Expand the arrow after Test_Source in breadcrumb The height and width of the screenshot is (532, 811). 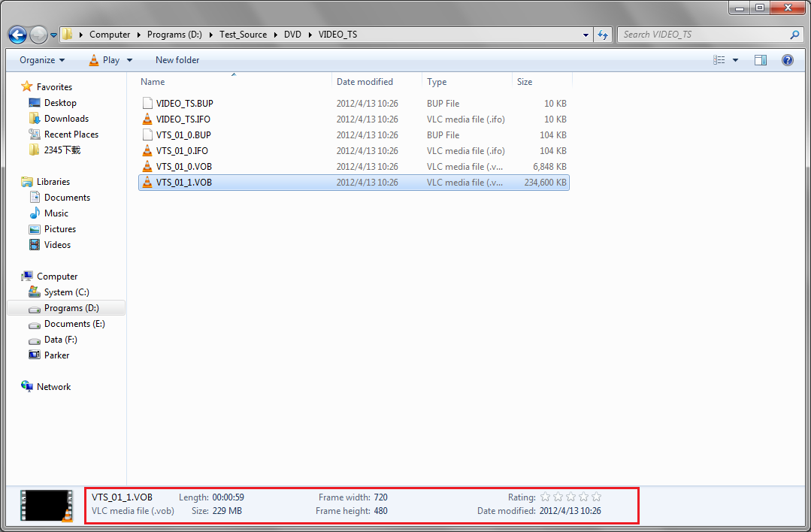pyautogui.click(x=275, y=35)
